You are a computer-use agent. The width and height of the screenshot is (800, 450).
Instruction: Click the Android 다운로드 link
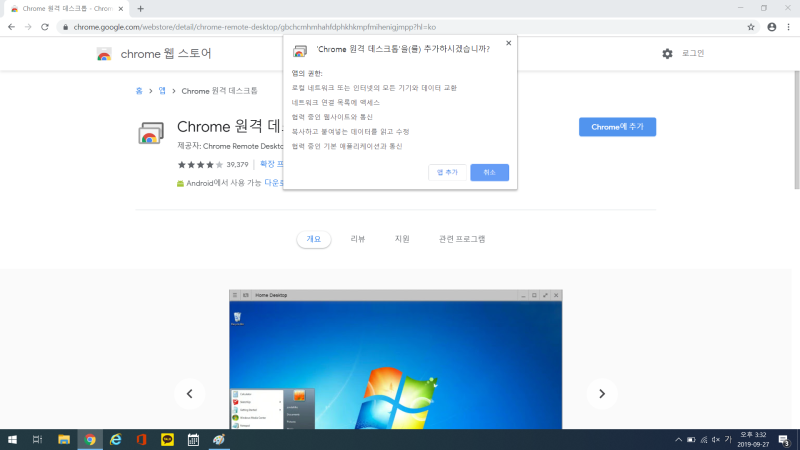coord(273,183)
